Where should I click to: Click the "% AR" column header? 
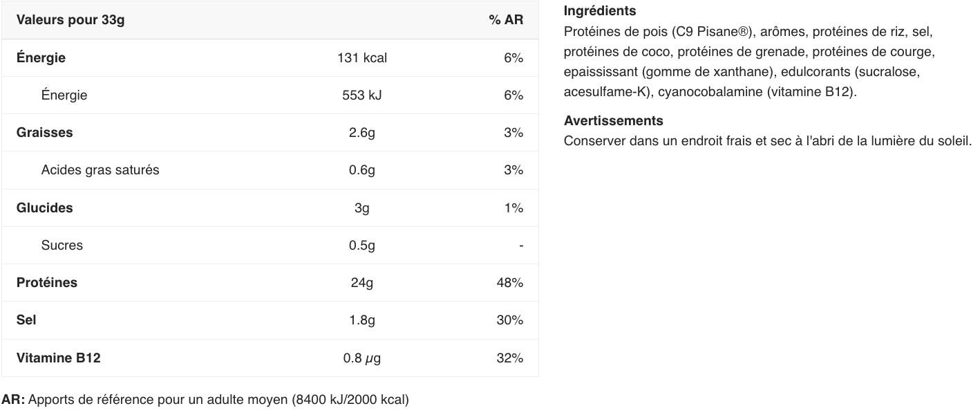coord(506,20)
